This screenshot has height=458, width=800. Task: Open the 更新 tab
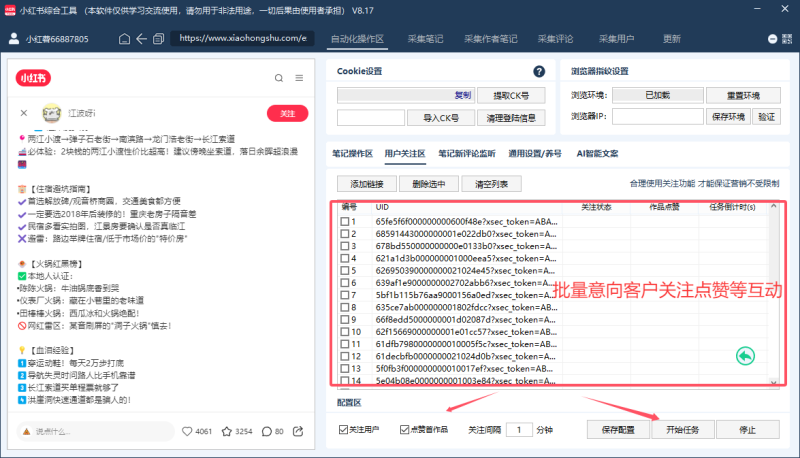click(x=671, y=39)
